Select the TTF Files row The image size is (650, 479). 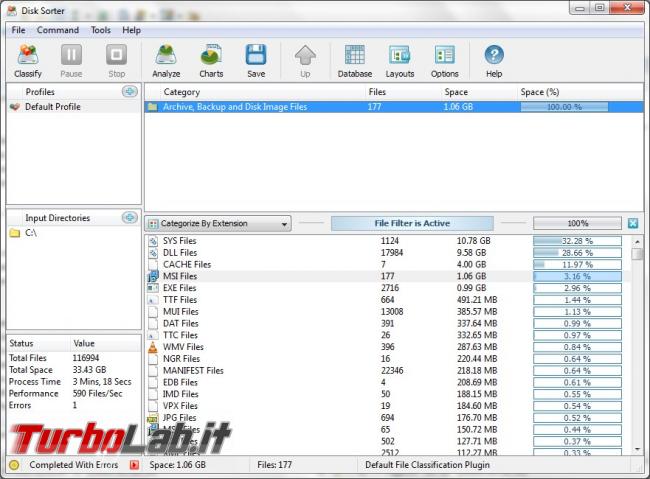(386, 300)
